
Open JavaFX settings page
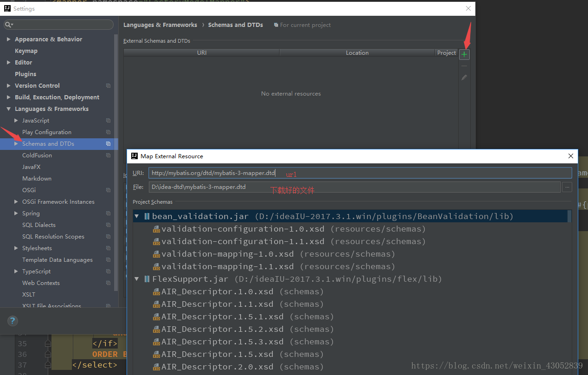[31, 167]
